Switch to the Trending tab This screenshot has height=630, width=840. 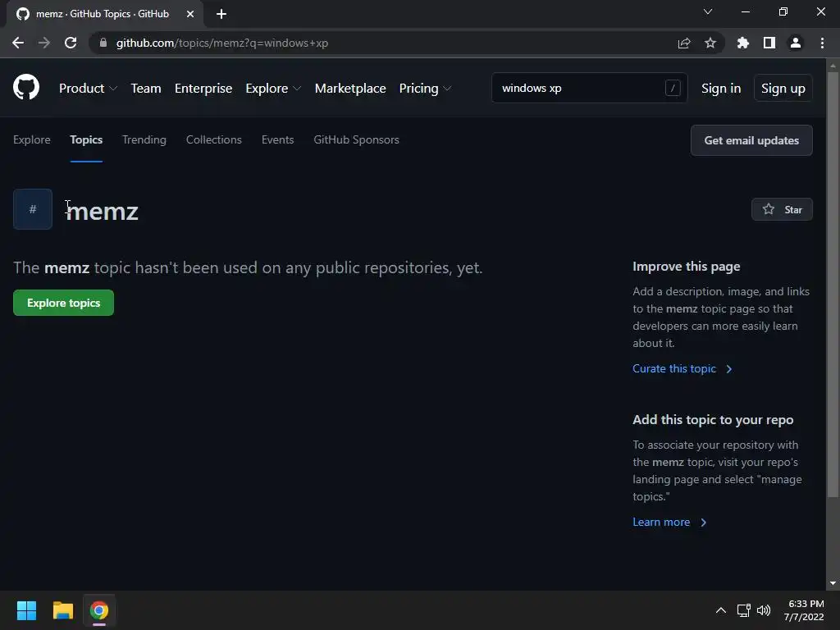tap(144, 139)
